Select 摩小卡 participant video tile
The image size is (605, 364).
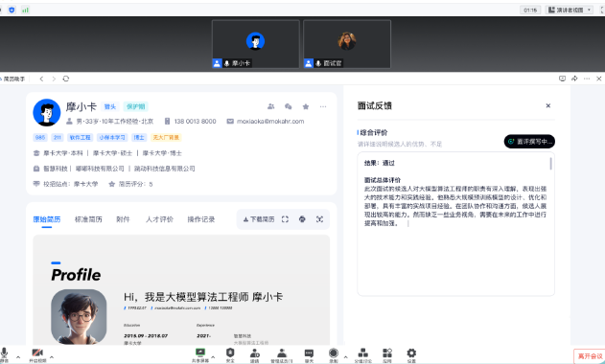click(x=255, y=44)
